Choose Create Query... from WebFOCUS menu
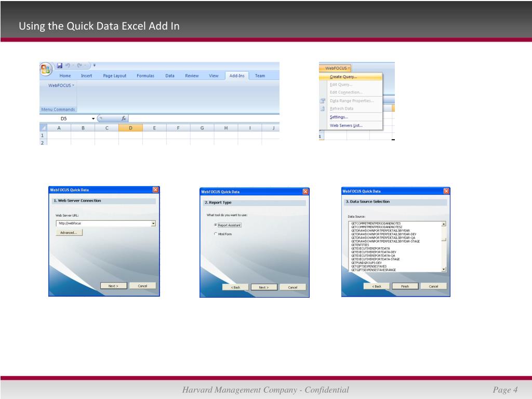Screen dimensions: 532x399 click(351, 77)
